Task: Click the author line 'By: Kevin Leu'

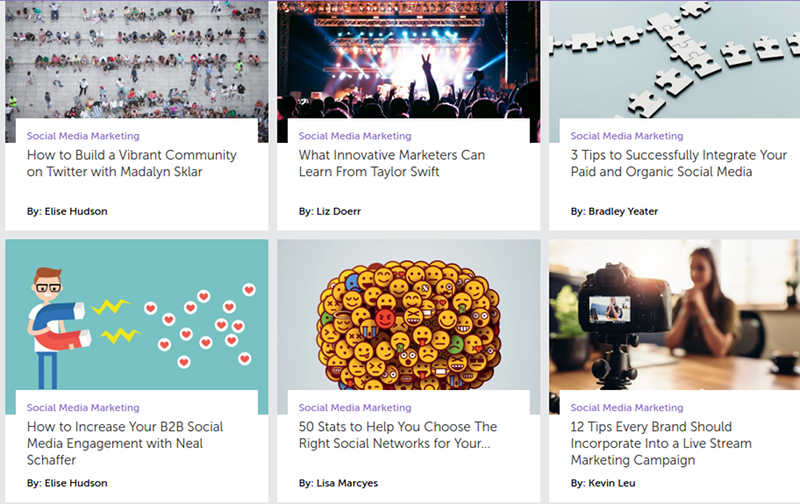Action: coord(603,483)
